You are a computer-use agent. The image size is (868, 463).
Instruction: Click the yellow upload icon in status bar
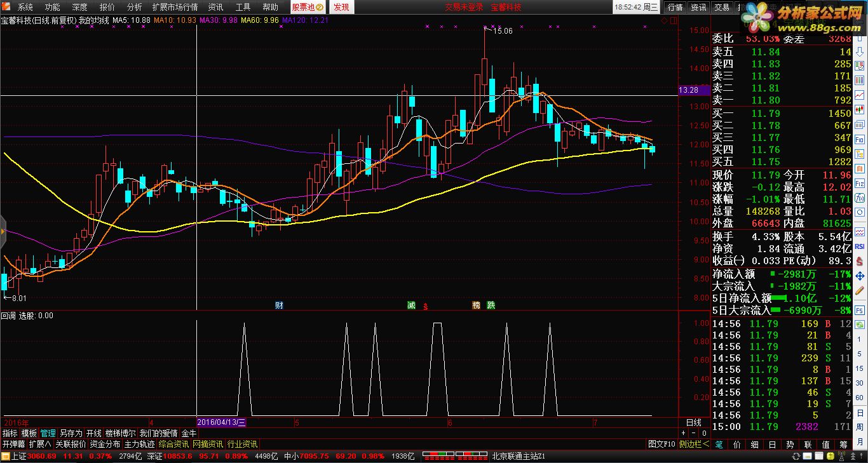tap(831, 456)
